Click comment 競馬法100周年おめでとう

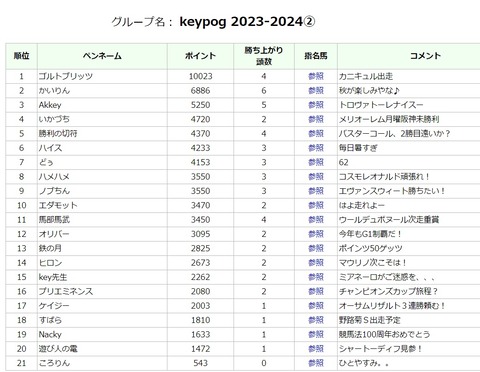384,334
